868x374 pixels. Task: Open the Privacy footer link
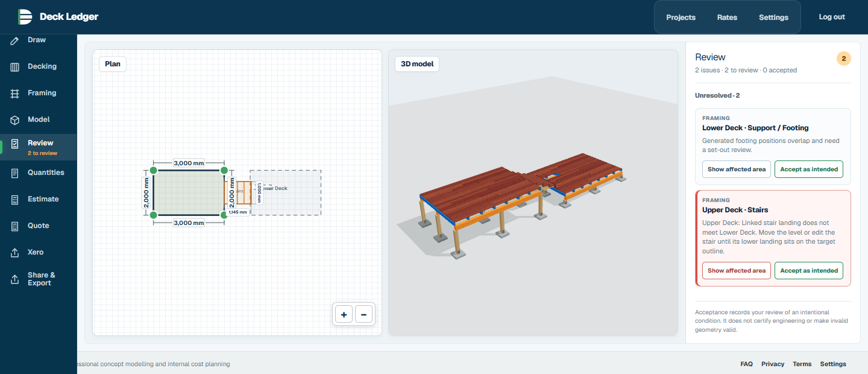pos(773,364)
